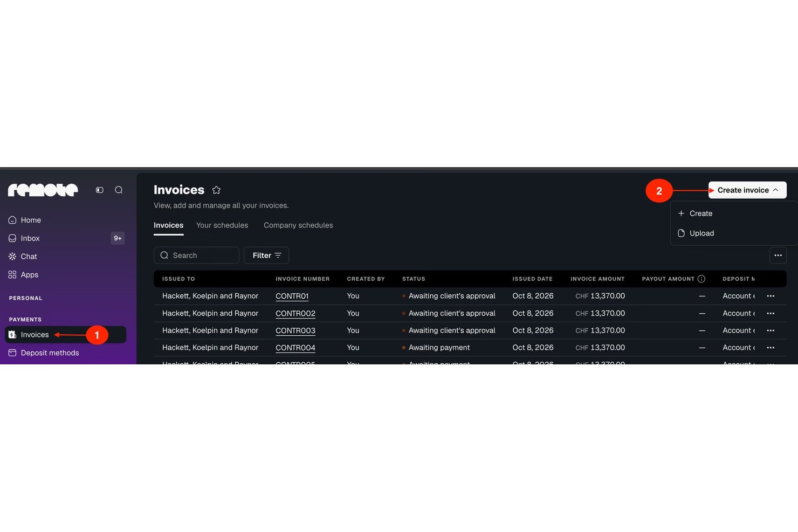Open invoice CONTR004

coord(295,348)
